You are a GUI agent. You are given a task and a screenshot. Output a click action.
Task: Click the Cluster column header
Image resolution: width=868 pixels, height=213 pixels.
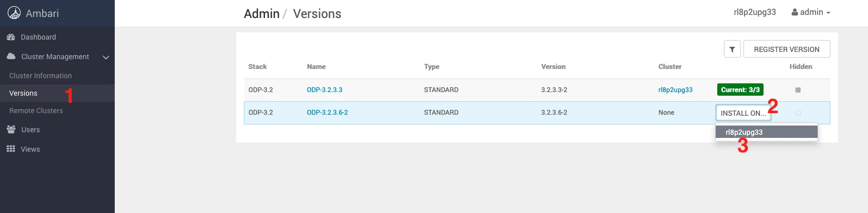[x=670, y=67]
